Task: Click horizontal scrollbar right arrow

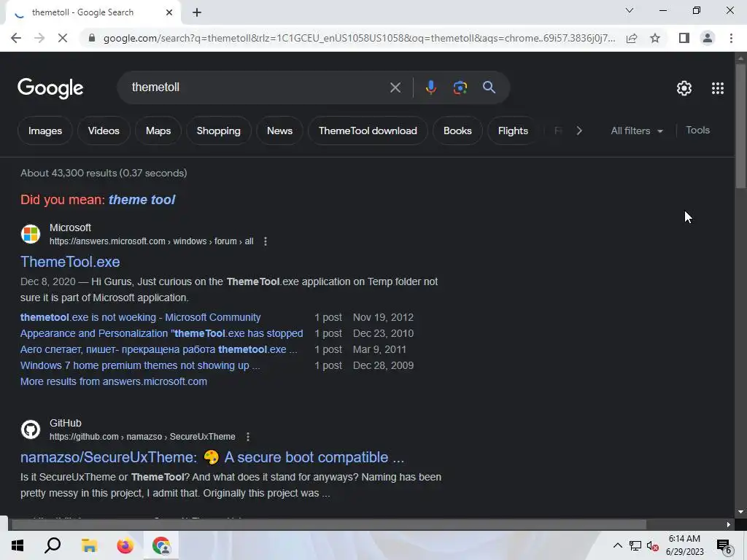Action: [x=729, y=525]
